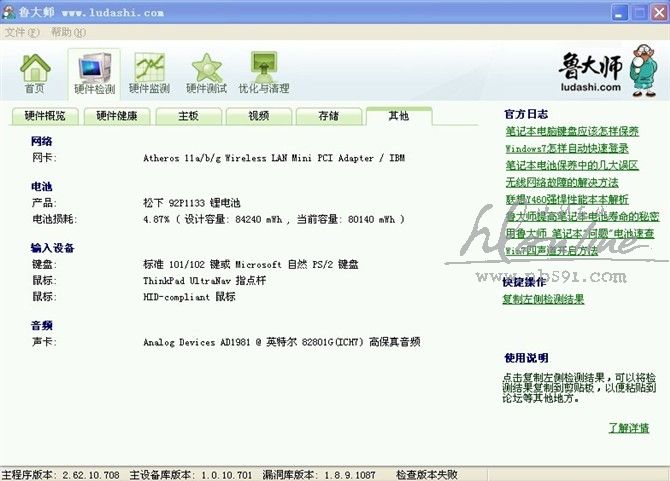Image resolution: width=670 pixels, height=481 pixels.
Task: Click the 鲁大师 ludashi.com logo
Action: click(x=608, y=70)
